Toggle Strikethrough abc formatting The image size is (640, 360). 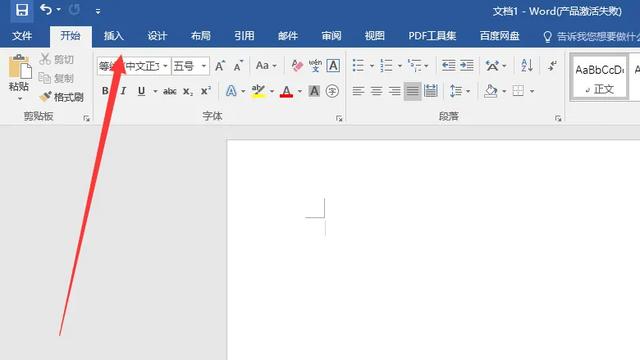click(x=169, y=91)
